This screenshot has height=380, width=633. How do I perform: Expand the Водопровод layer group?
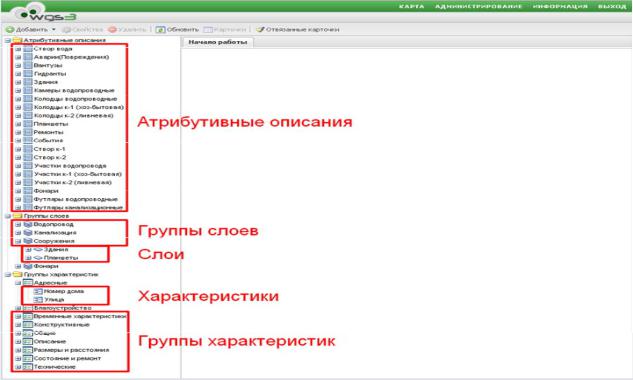click(x=18, y=225)
